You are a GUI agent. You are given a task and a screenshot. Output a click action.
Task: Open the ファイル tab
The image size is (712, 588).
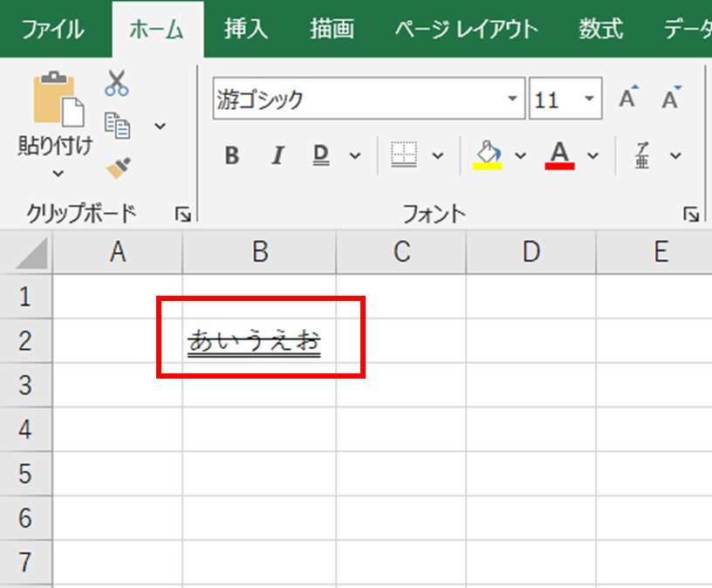52,29
